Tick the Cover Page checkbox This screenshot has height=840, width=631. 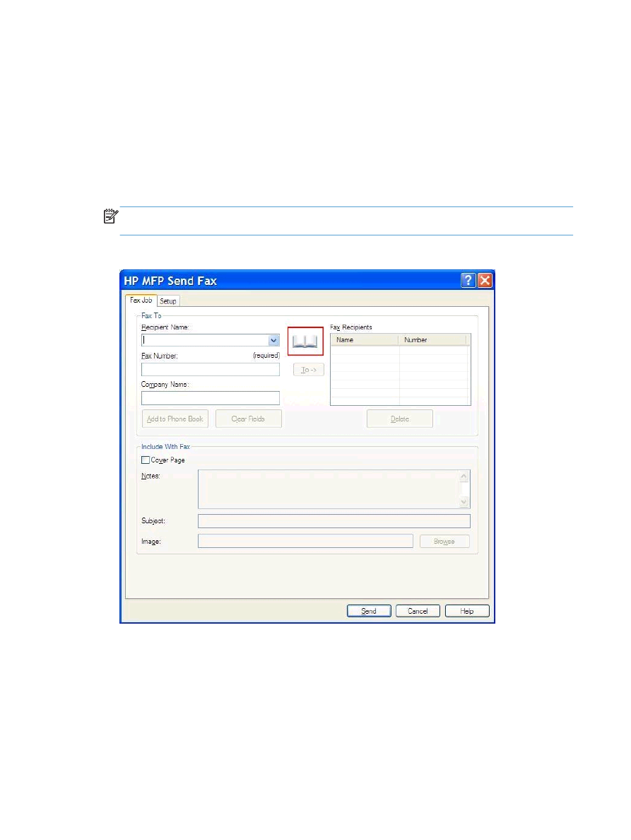146,460
